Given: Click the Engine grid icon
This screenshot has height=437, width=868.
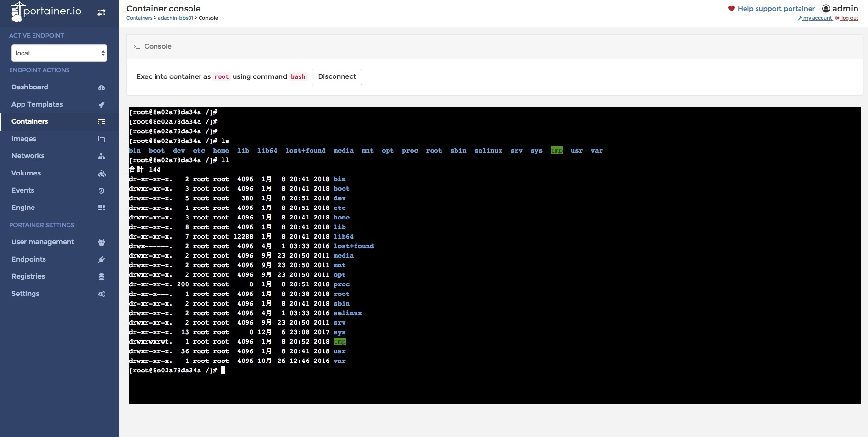Looking at the screenshot, I should point(101,208).
